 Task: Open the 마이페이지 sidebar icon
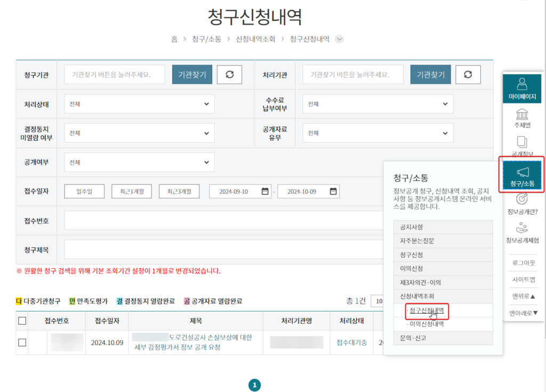[522, 89]
